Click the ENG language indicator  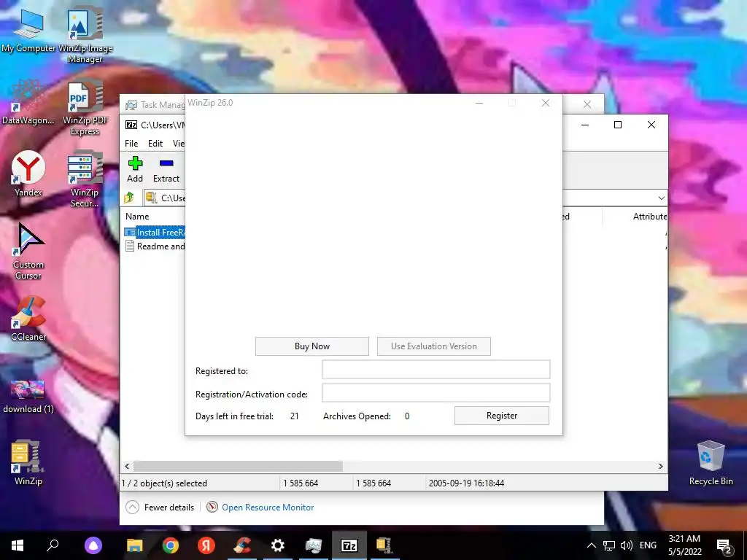[648, 545]
